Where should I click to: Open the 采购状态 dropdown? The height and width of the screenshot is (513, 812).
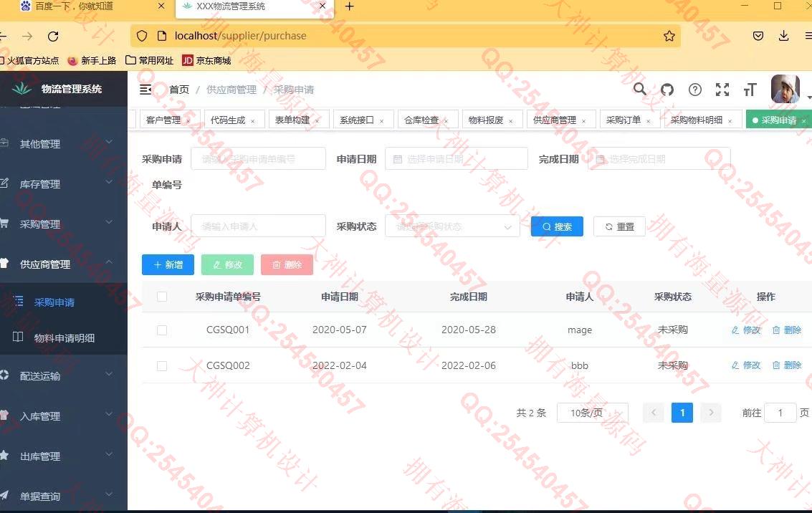pyautogui.click(x=452, y=226)
